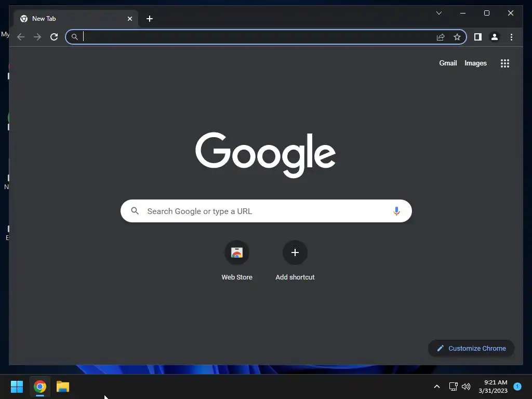Minimize the Chrome window
The width and height of the screenshot is (532, 399).
(463, 13)
